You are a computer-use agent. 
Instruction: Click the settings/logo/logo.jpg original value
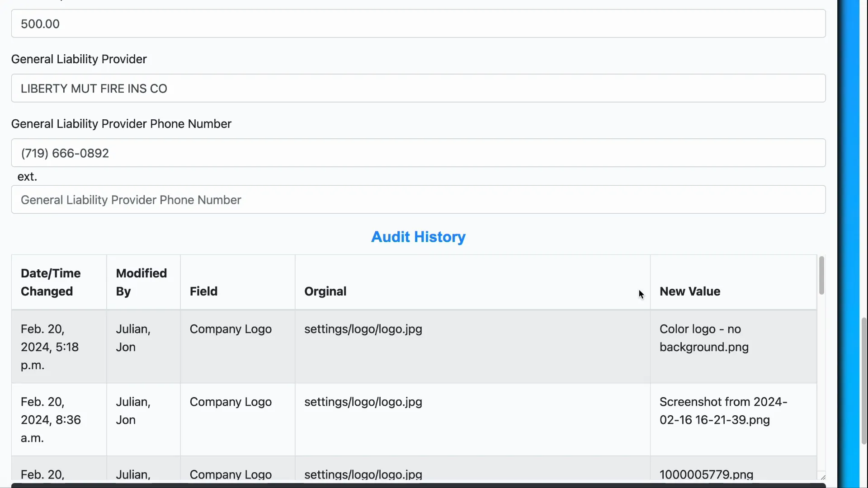click(363, 329)
